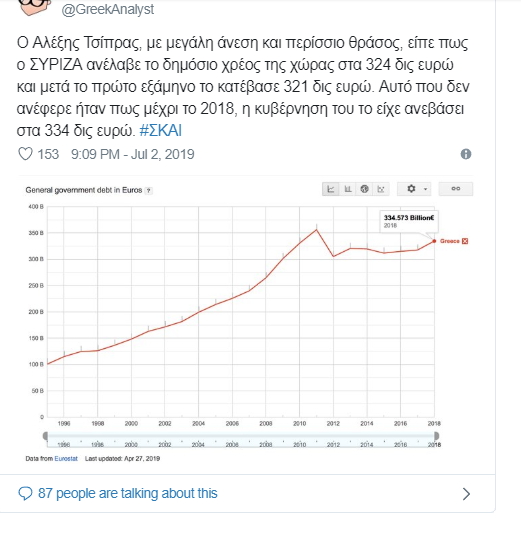521x535 pixels.
Task: Open the #ΣΚΑΙ hashtag
Action: pyautogui.click(x=160, y=131)
